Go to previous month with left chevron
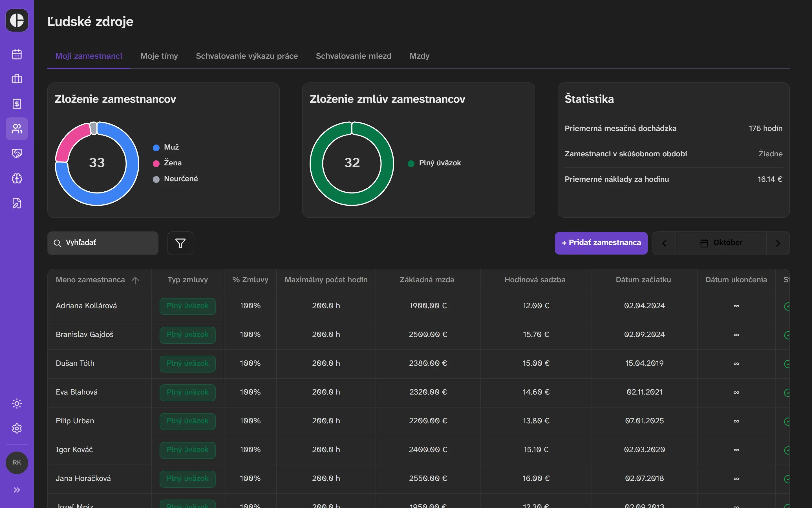This screenshot has height=508, width=812. point(664,243)
